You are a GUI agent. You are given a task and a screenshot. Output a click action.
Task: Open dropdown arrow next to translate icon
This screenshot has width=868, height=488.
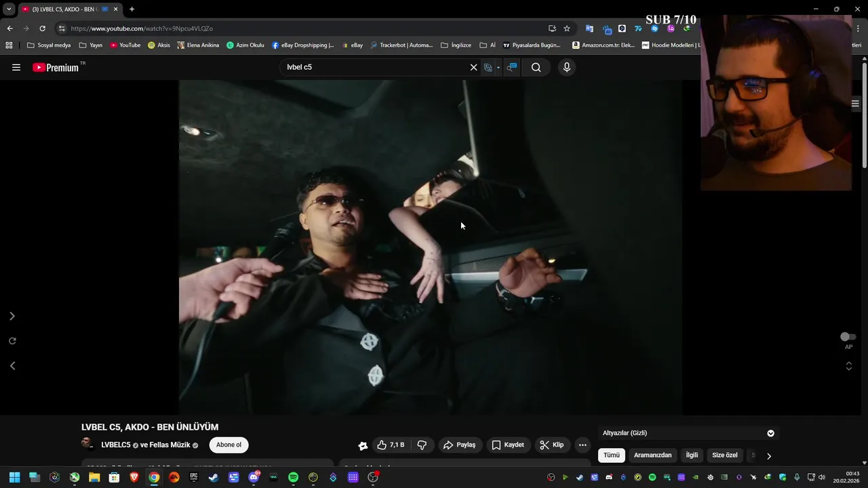(x=498, y=67)
